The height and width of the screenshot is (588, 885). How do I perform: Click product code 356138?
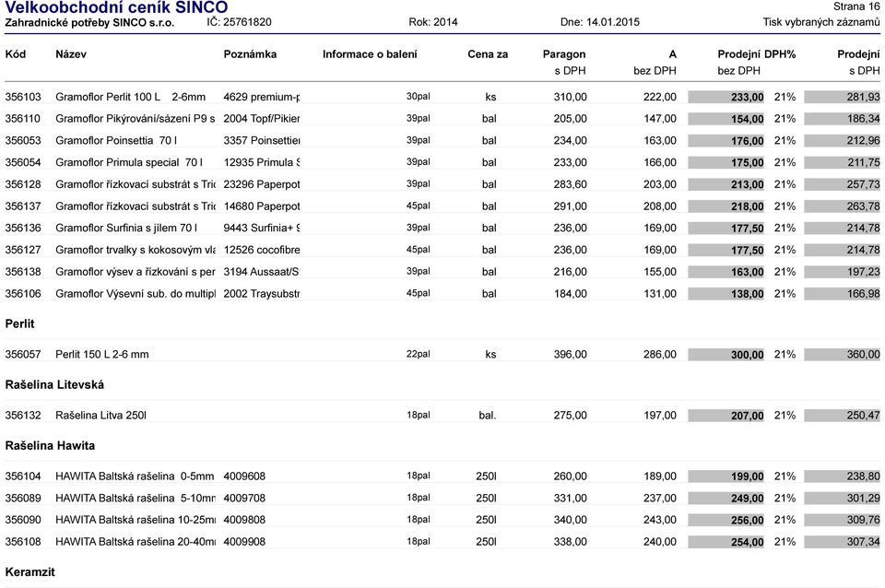coord(23,272)
